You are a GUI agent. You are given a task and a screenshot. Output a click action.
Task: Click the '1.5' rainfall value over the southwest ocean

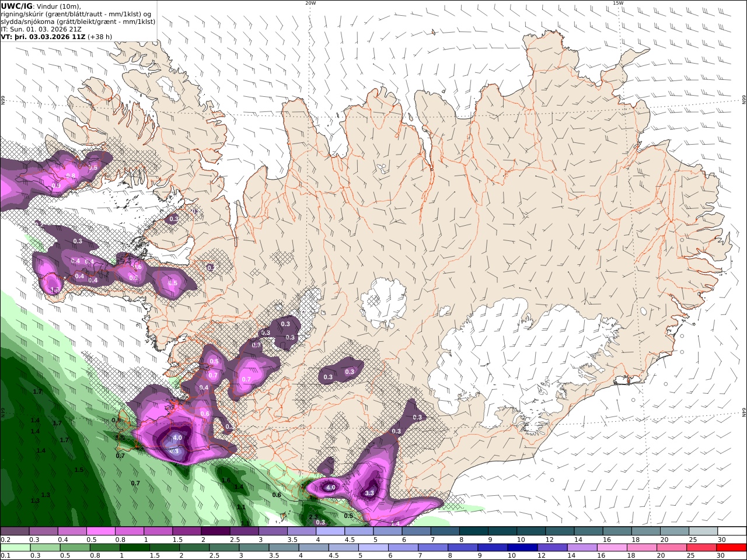coord(79,470)
